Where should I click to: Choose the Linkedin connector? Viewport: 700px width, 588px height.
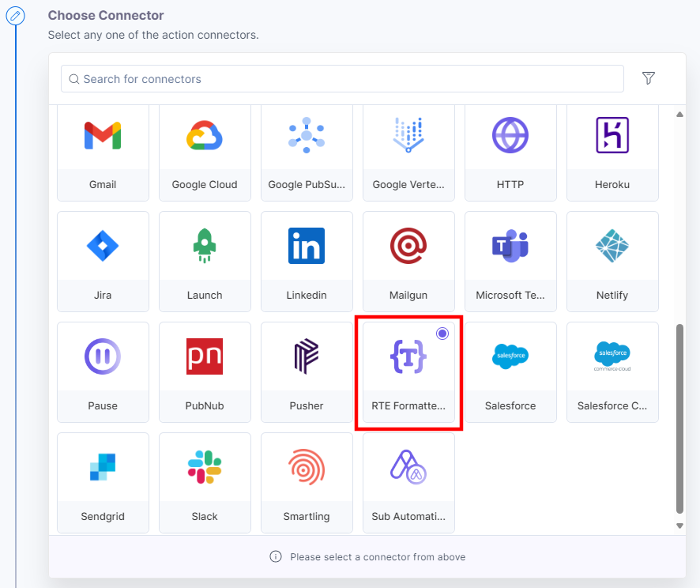[x=307, y=262]
